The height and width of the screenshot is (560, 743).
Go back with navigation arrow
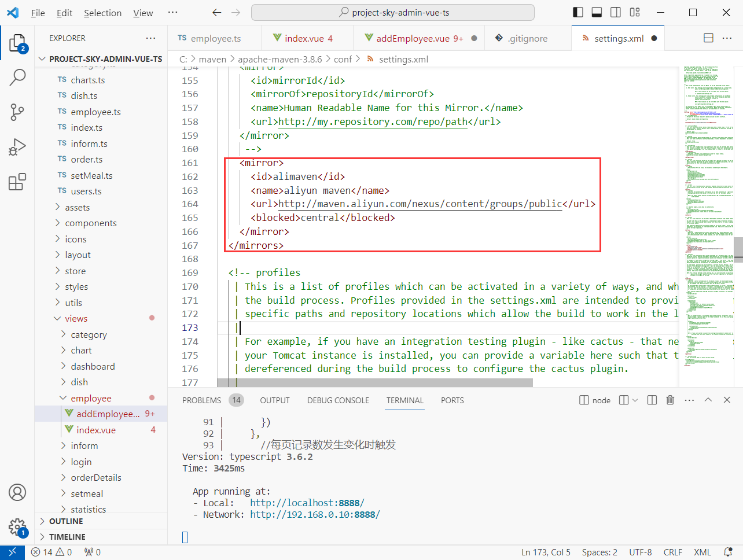click(x=217, y=12)
